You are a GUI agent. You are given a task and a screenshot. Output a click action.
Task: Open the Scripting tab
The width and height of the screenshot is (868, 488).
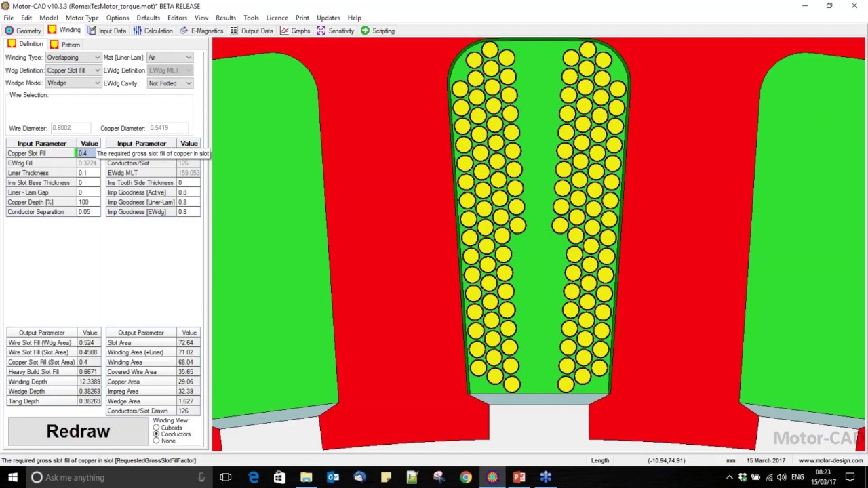click(x=378, y=30)
